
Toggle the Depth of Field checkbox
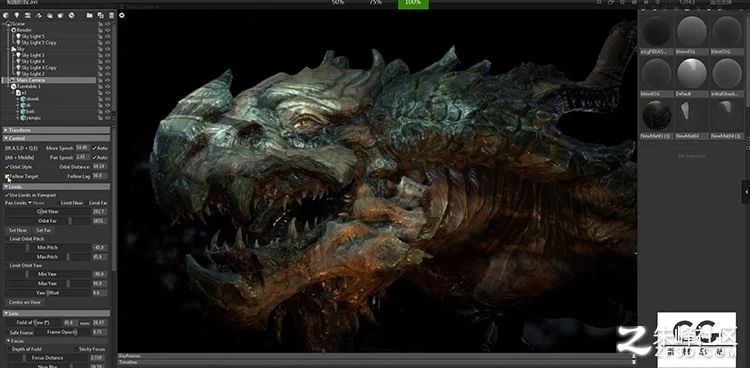click(10, 349)
